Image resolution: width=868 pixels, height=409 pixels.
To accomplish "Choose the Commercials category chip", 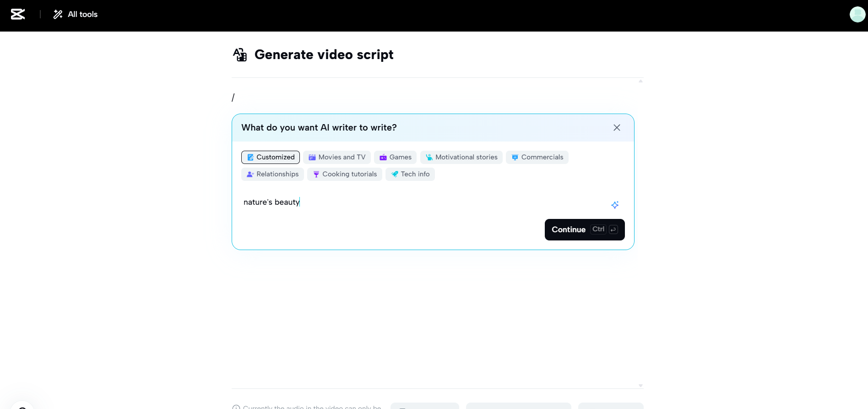I will tap(537, 157).
